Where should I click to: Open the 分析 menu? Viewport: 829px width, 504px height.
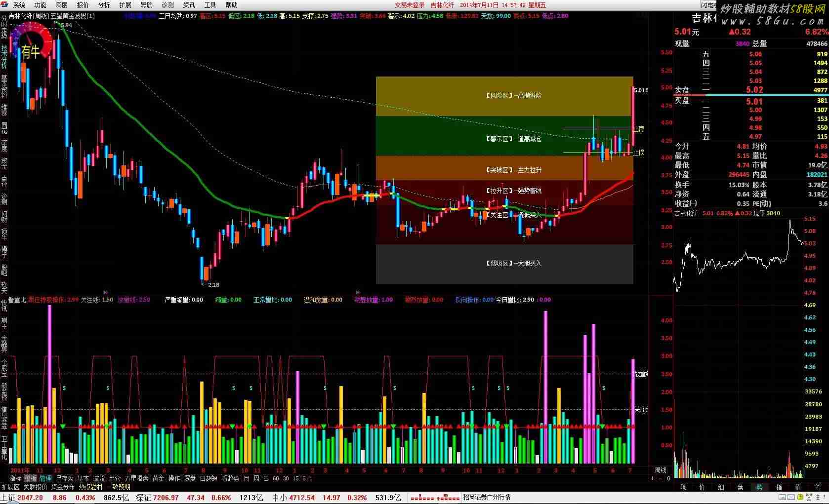click(104, 5)
